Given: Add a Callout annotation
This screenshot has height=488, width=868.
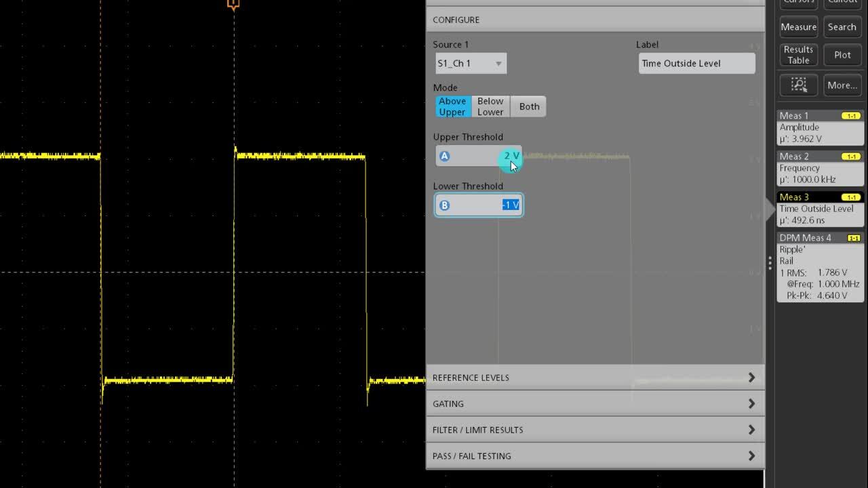Looking at the screenshot, I should coord(842,2).
